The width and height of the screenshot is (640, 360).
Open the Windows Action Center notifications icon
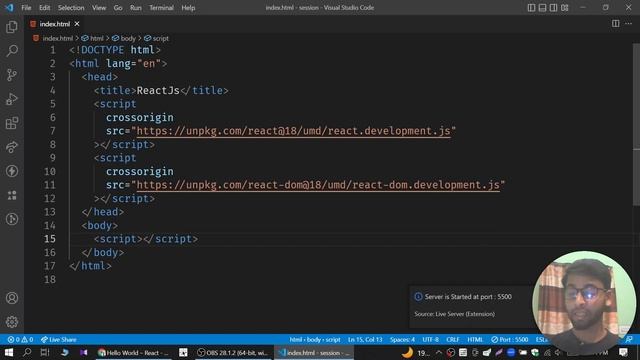point(623,352)
